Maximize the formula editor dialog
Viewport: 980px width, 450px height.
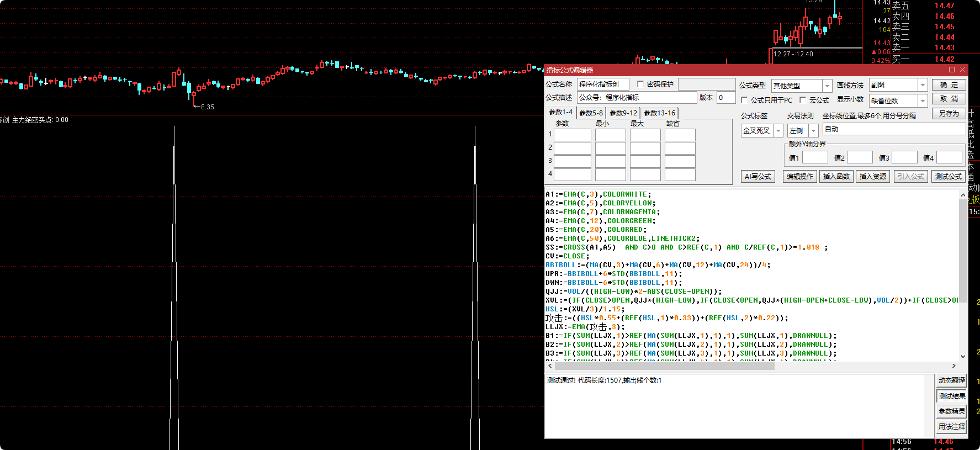pyautogui.click(x=952, y=70)
